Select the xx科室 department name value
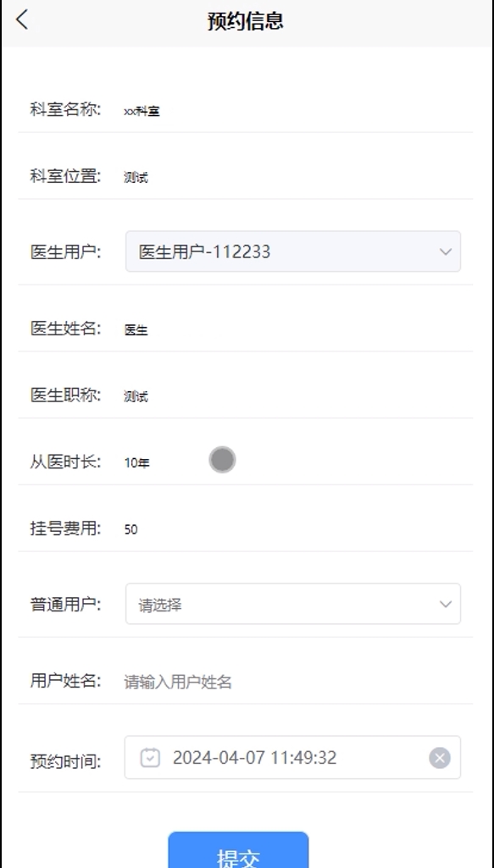The width and height of the screenshot is (494, 868). point(142,111)
